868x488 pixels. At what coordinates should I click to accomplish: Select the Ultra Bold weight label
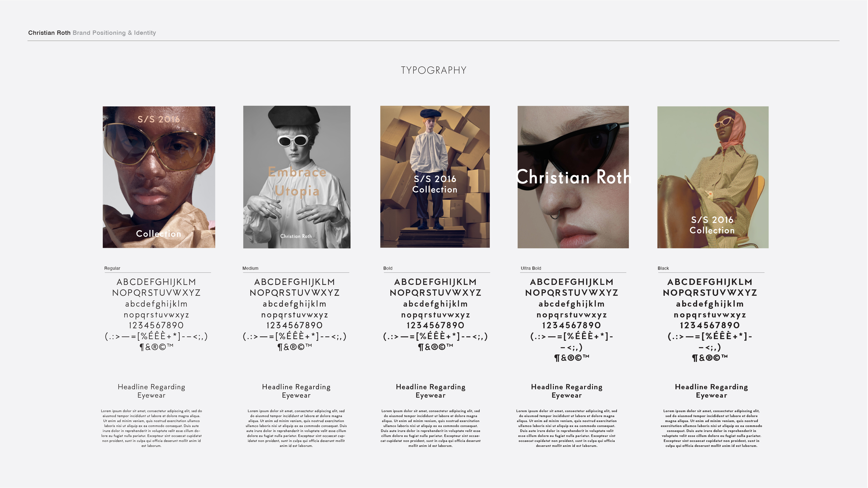click(531, 268)
